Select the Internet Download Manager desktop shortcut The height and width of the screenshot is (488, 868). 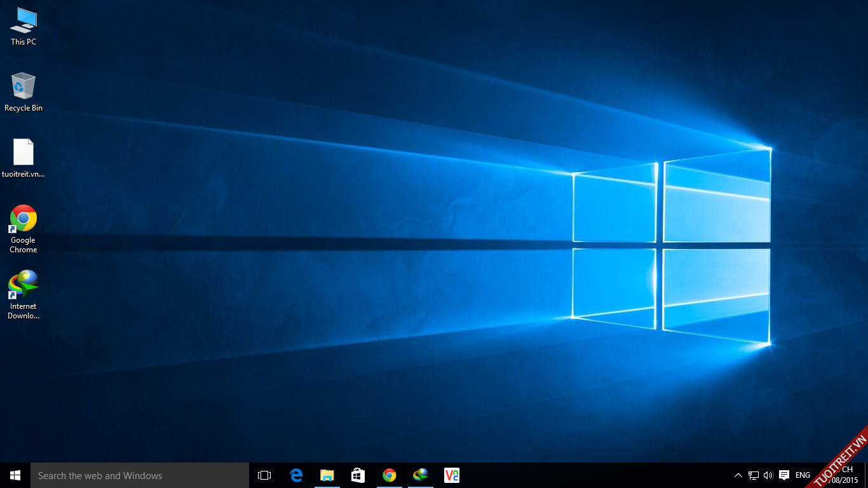point(24,294)
